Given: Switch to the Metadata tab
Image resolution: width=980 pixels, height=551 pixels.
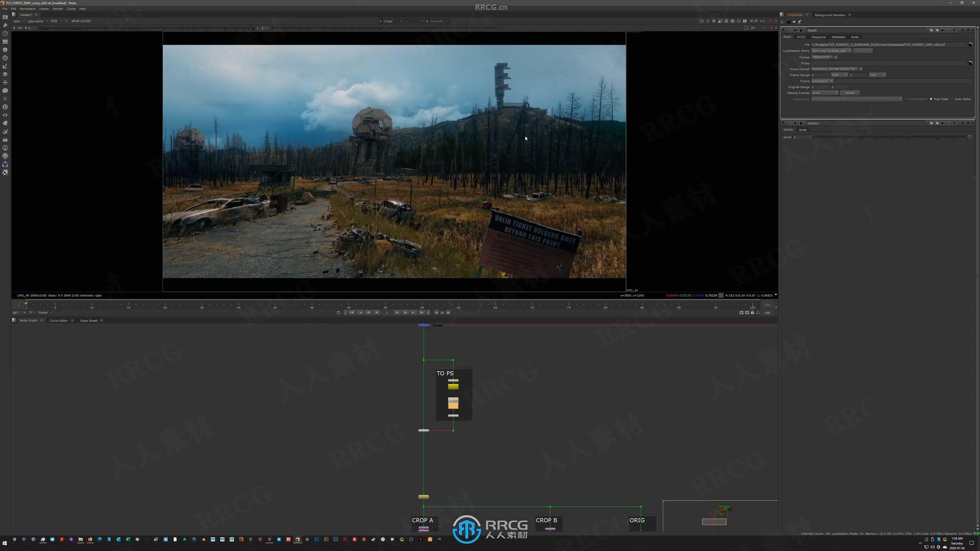Looking at the screenshot, I should click(838, 37).
